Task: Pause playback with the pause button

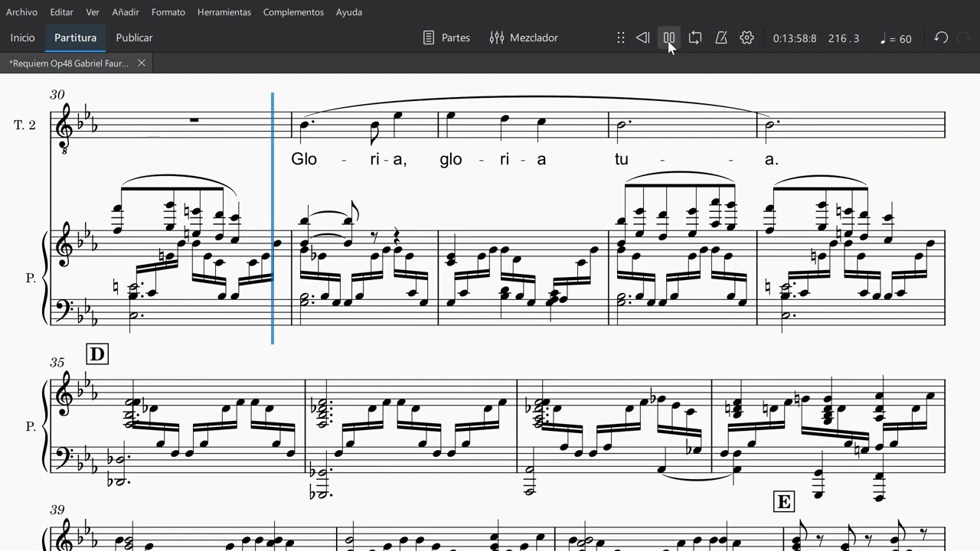Action: click(669, 37)
